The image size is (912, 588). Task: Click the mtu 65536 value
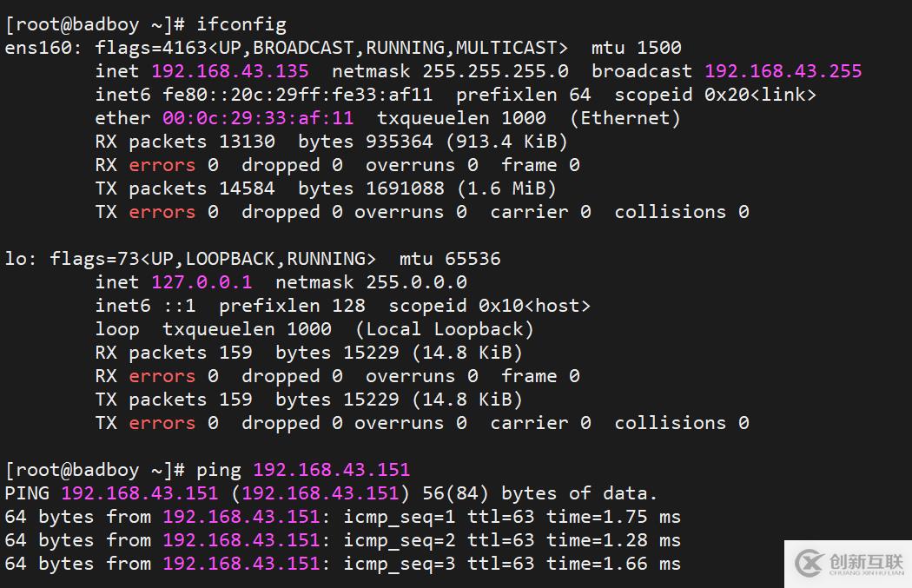click(473, 259)
